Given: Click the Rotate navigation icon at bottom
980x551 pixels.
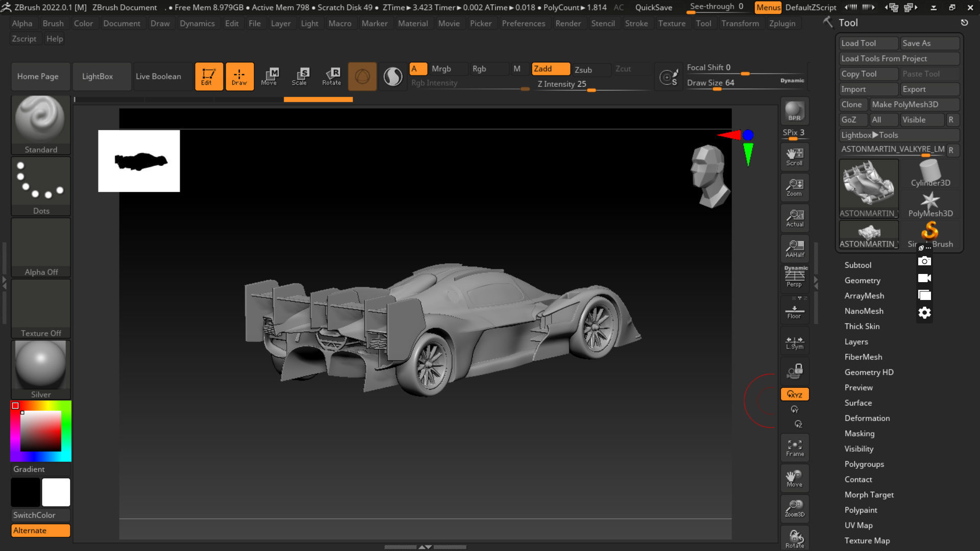Looking at the screenshot, I should (795, 538).
